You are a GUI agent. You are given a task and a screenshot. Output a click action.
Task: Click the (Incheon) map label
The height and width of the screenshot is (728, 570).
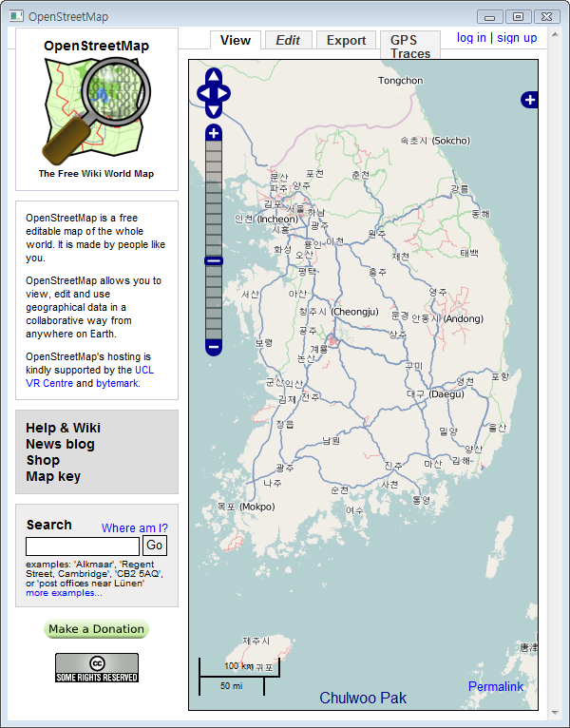coord(277,219)
